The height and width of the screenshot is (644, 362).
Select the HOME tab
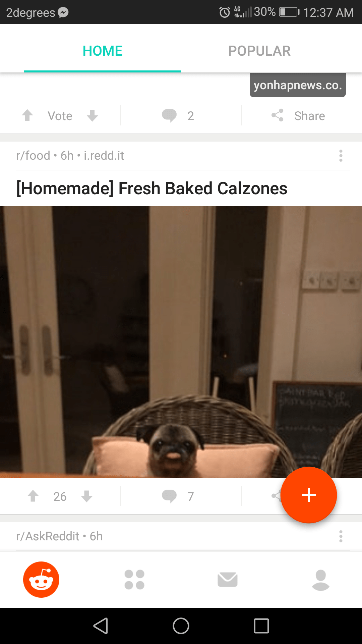coord(103,51)
